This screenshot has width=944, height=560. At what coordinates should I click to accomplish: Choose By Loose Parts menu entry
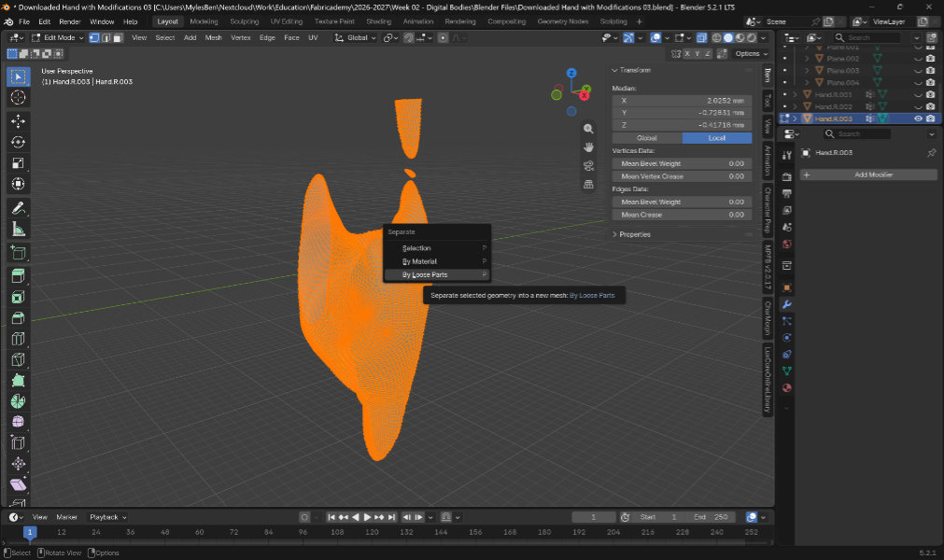[x=437, y=275]
